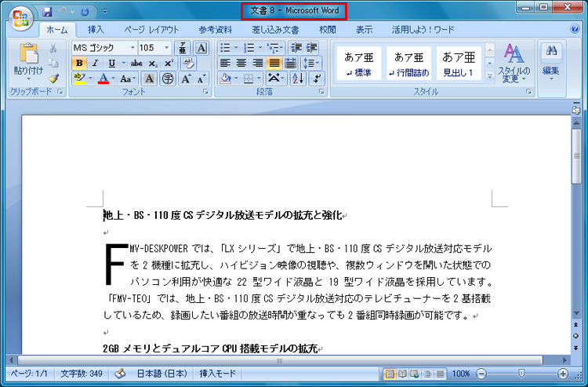588x387 pixels.
Task: Switch to 校閲 (Review) tab
Action: 328,30
